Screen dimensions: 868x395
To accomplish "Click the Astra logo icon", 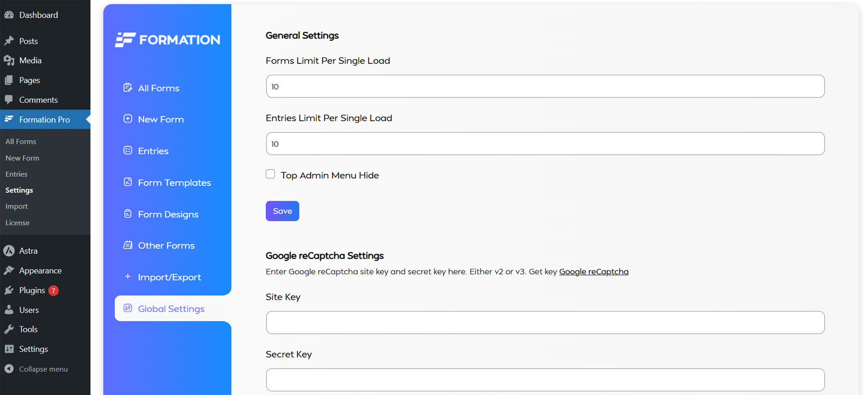I will tap(9, 250).
